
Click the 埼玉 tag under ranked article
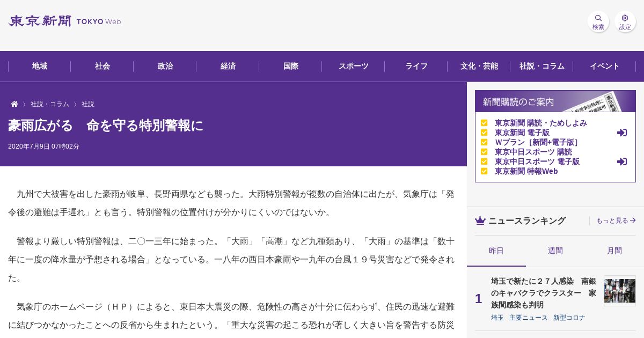point(497,318)
